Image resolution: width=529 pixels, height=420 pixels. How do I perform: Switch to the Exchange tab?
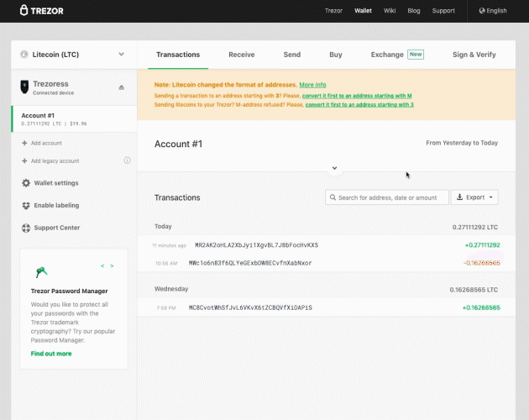(387, 55)
